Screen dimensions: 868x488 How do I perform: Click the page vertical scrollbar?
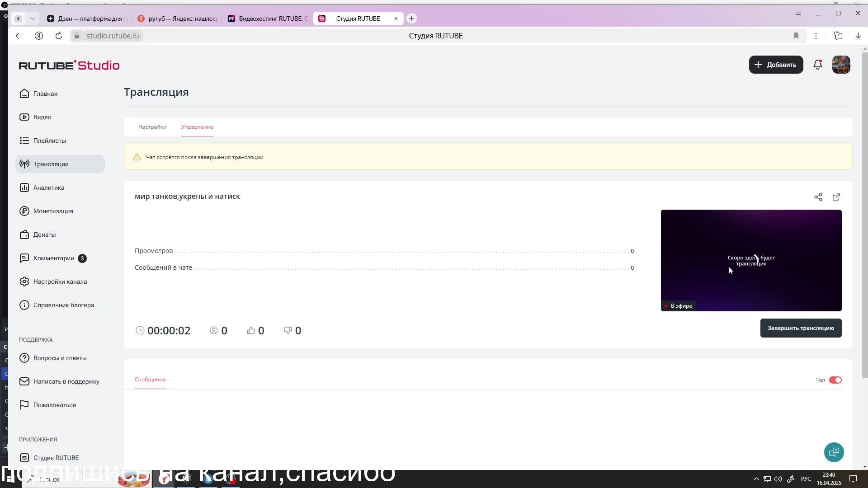pos(865,215)
